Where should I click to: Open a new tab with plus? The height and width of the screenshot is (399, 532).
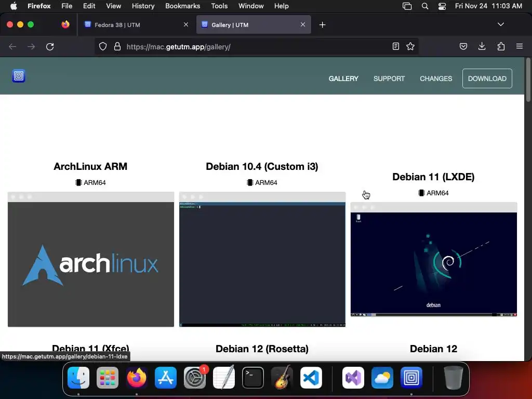322,25
